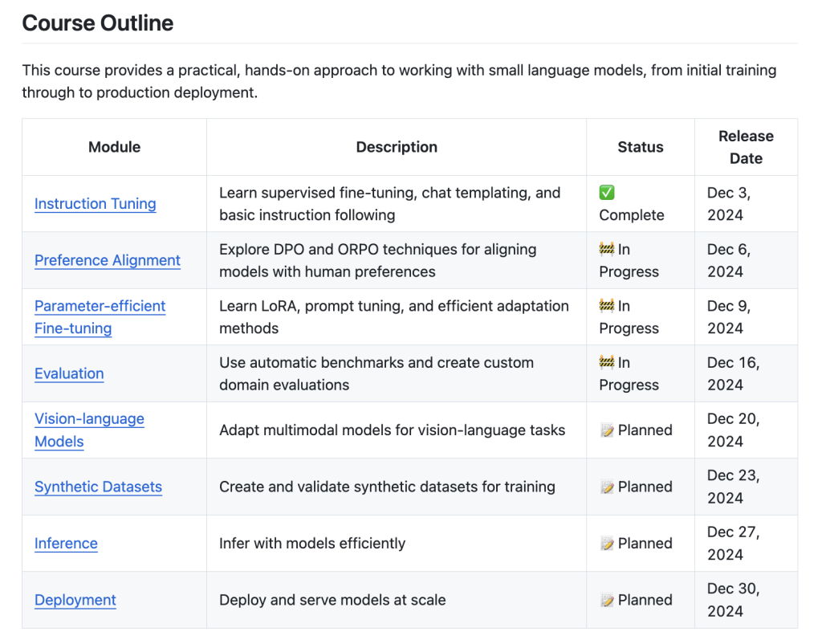The image size is (822, 644).
Task: Click the Module column header
Action: coord(114,147)
